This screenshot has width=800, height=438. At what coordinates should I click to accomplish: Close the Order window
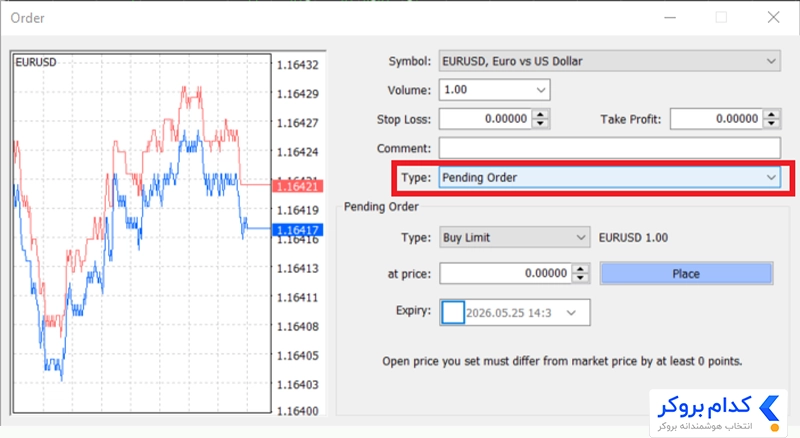773,17
